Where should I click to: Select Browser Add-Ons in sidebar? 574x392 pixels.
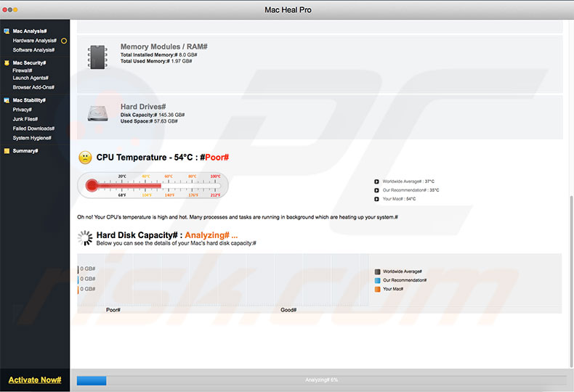point(33,87)
